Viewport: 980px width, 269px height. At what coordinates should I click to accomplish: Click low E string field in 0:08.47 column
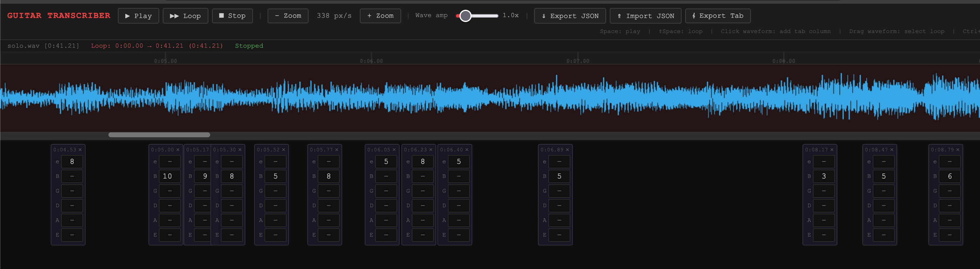click(883, 235)
